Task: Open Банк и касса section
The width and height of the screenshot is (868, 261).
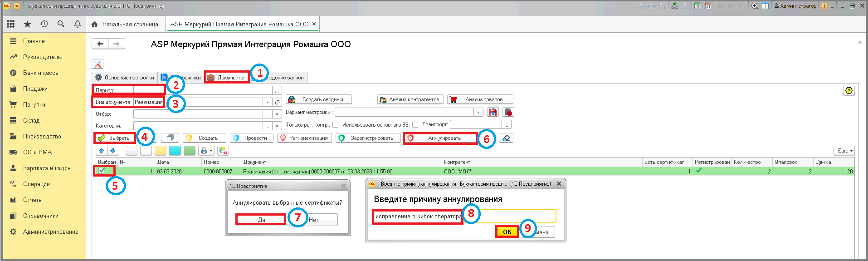Action: [x=41, y=73]
